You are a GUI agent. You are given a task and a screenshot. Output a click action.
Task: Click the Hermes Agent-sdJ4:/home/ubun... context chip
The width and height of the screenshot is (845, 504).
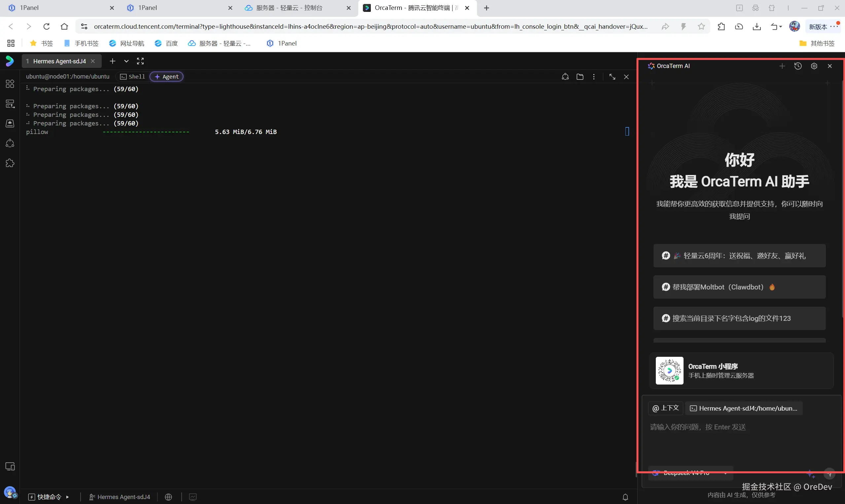[x=743, y=408]
